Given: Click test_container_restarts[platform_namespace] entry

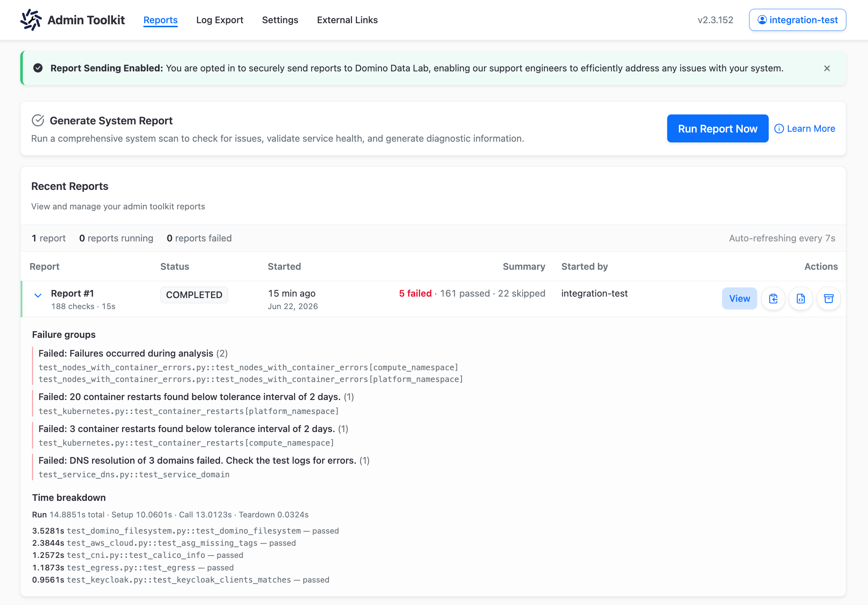Looking at the screenshot, I should tap(188, 411).
